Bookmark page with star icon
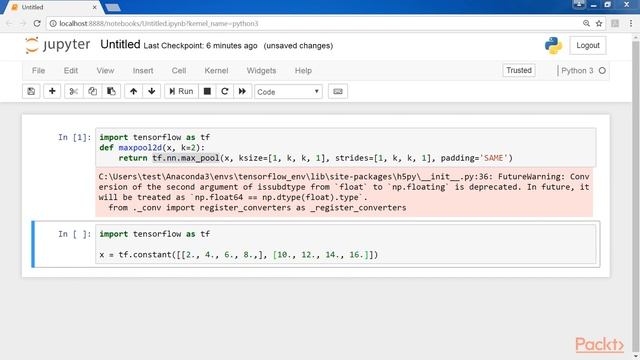The height and width of the screenshot is (360, 640). pos(599,23)
